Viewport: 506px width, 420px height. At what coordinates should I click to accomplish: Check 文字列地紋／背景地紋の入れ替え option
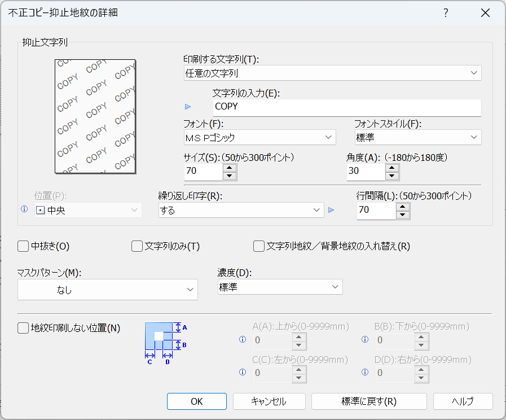[259, 246]
